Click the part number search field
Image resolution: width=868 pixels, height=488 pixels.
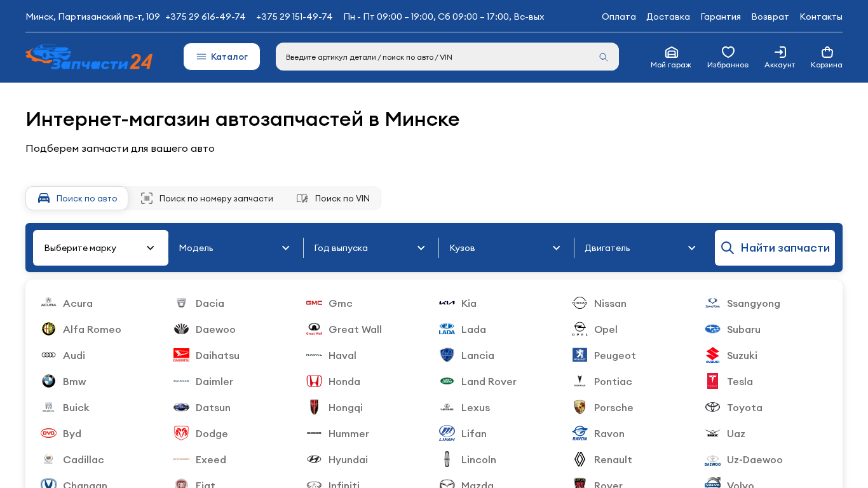point(438,57)
